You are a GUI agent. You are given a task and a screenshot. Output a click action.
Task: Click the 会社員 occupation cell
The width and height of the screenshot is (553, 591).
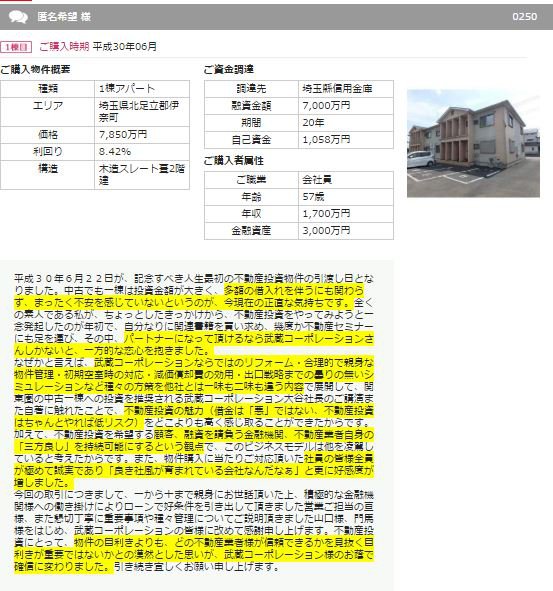tap(346, 180)
